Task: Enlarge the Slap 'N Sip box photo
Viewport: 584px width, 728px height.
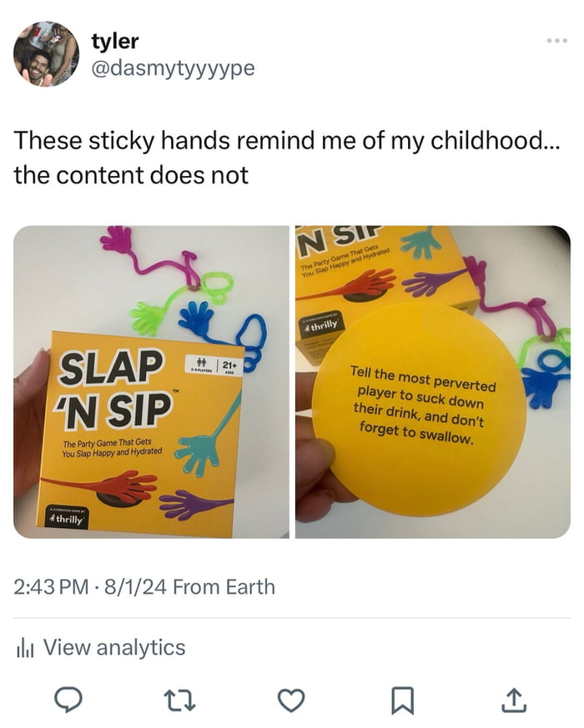Action: pos(152,382)
